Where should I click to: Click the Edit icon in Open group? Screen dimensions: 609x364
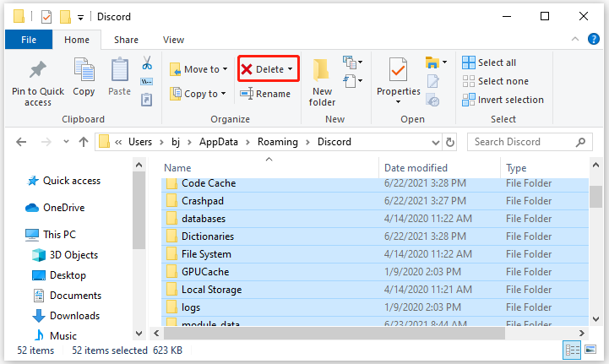point(432,81)
